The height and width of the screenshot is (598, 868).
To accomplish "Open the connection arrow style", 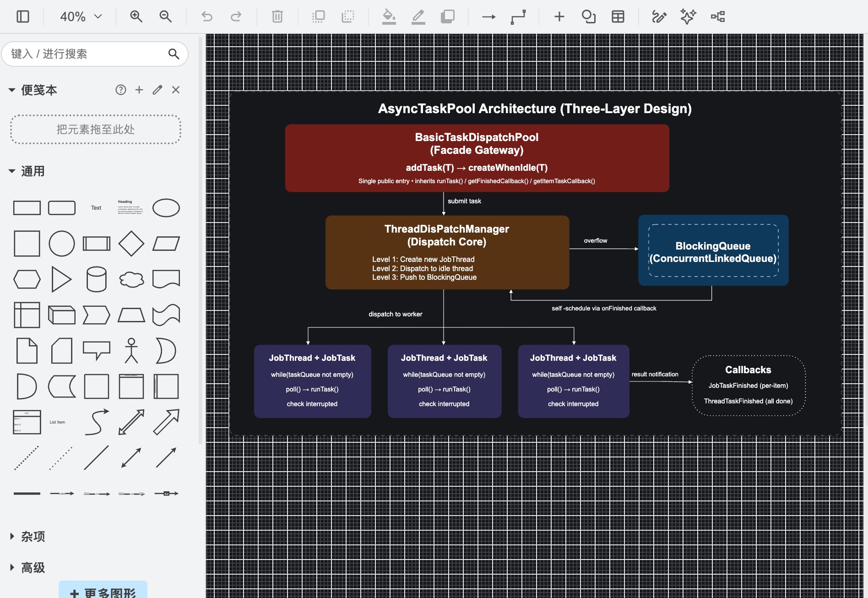I will [x=488, y=17].
